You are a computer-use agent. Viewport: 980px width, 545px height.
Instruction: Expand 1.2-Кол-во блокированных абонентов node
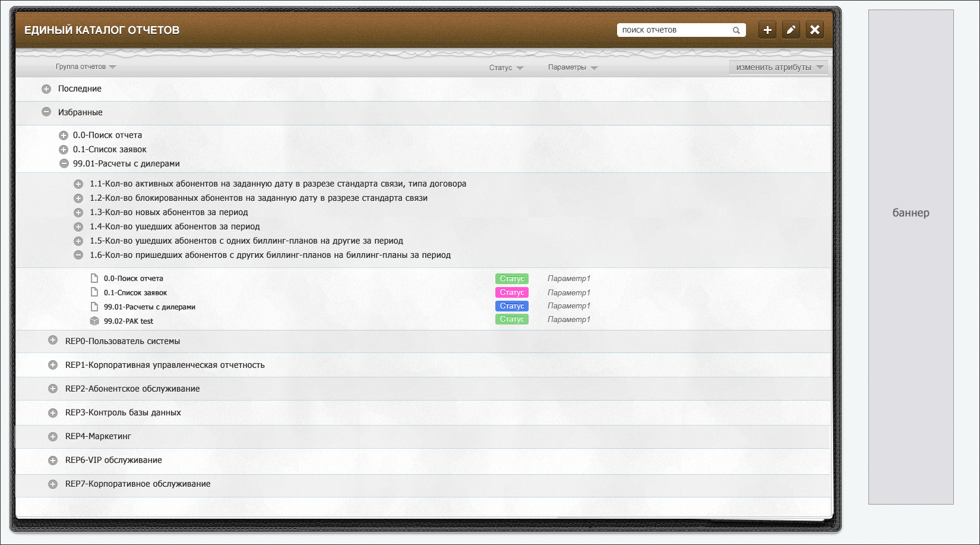(78, 199)
